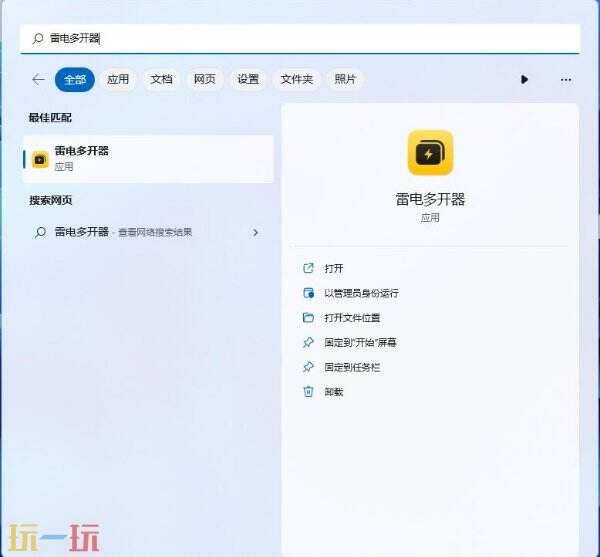Click the large 雷电多开器 app icon
Image resolution: width=600 pixels, height=557 pixels.
click(x=430, y=153)
